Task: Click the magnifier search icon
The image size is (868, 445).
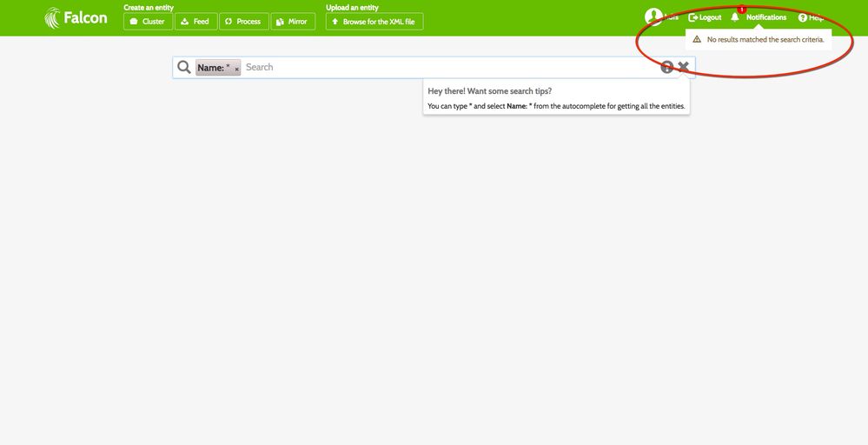Action: (184, 67)
